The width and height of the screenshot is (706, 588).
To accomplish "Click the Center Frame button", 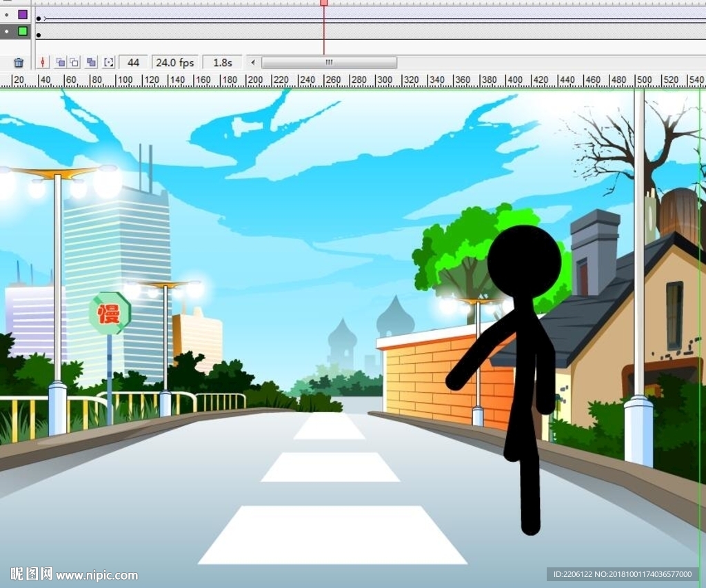I will coord(43,63).
